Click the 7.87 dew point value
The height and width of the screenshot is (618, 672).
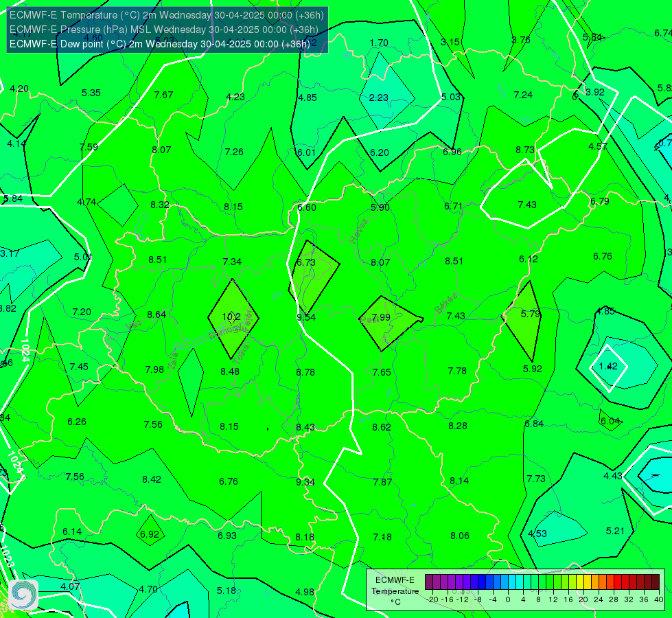382,482
